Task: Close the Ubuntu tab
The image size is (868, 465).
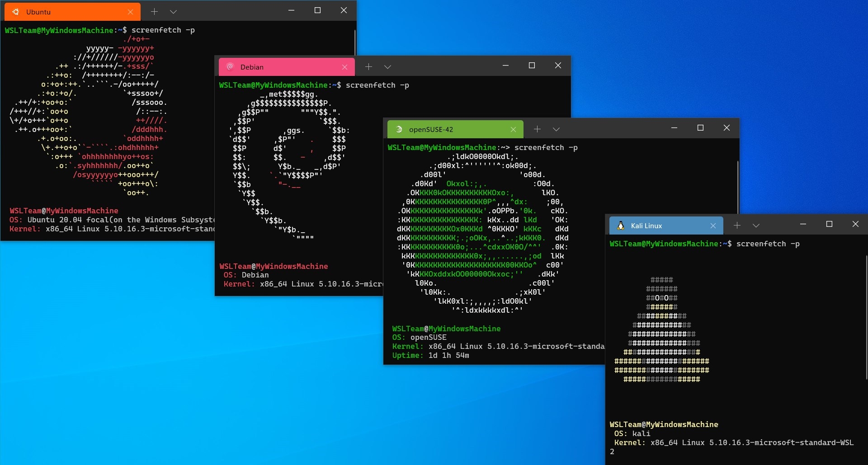Action: (x=131, y=12)
